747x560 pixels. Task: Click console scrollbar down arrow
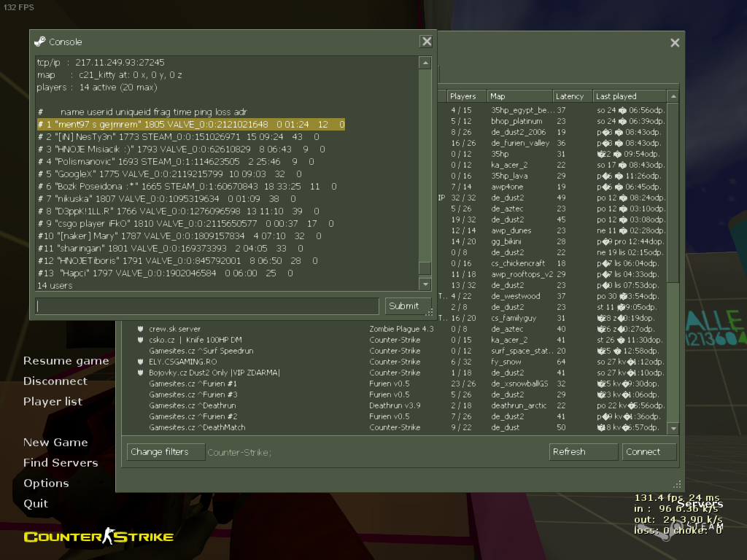pos(425,284)
